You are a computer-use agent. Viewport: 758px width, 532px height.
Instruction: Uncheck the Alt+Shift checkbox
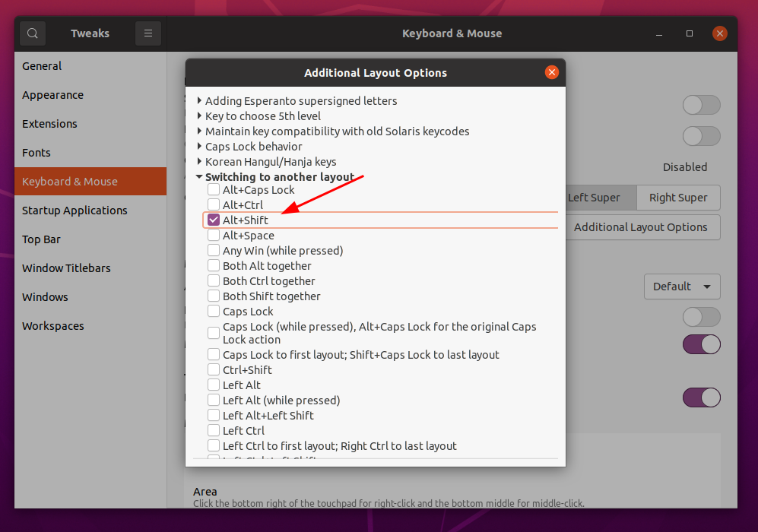coord(214,220)
